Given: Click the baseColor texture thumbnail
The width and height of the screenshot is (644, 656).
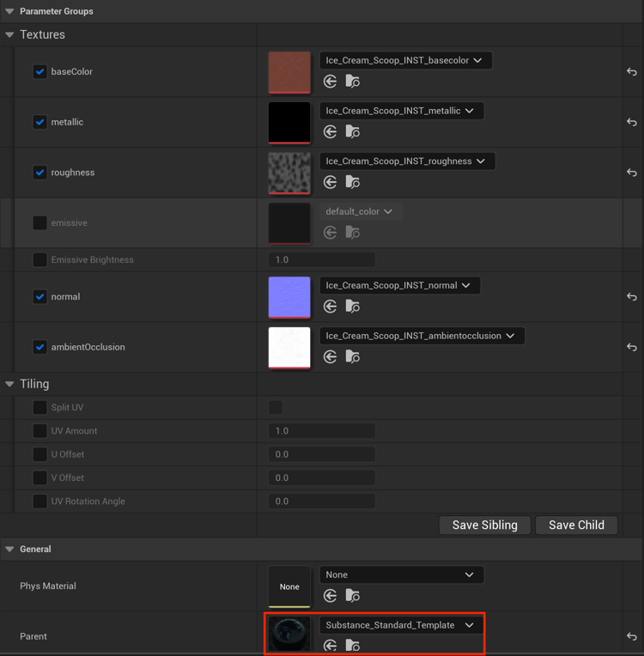Looking at the screenshot, I should point(289,72).
